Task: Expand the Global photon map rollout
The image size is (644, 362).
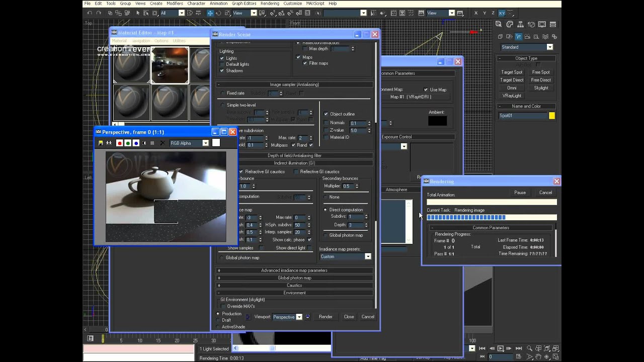Action: (294, 278)
